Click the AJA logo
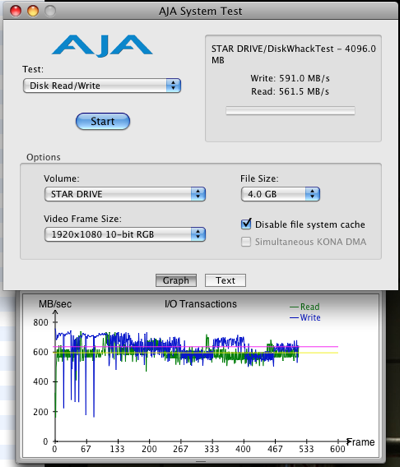 tap(102, 46)
